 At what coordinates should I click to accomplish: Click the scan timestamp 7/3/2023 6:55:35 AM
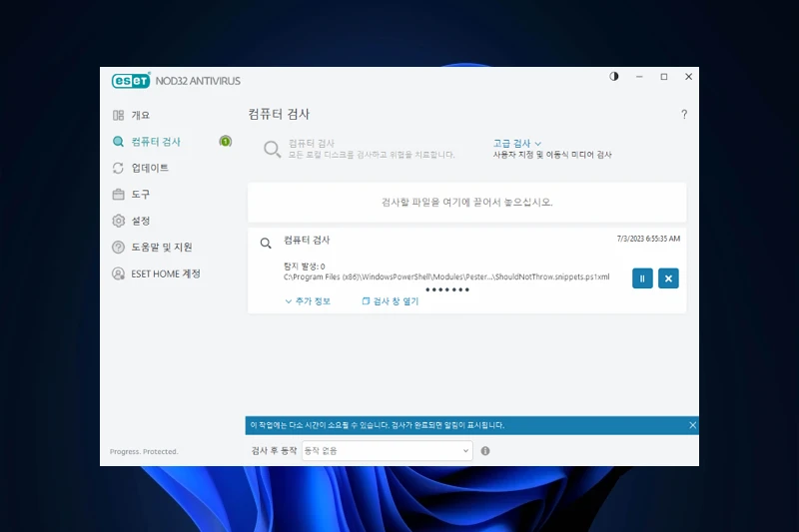(648, 239)
